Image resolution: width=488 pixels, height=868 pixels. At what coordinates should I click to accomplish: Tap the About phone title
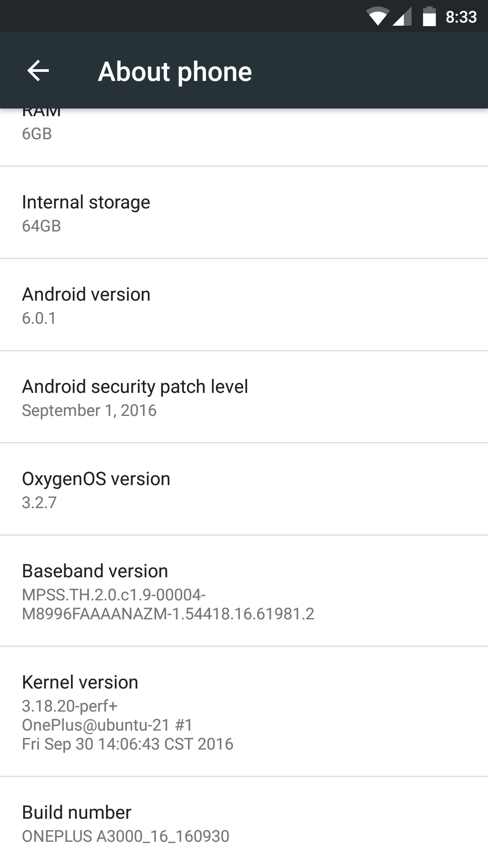click(x=175, y=71)
